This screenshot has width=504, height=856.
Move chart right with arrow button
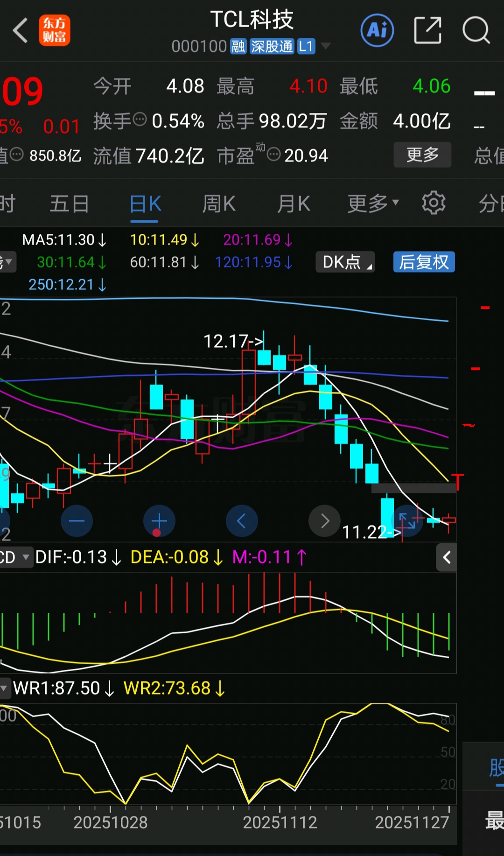[x=324, y=521]
